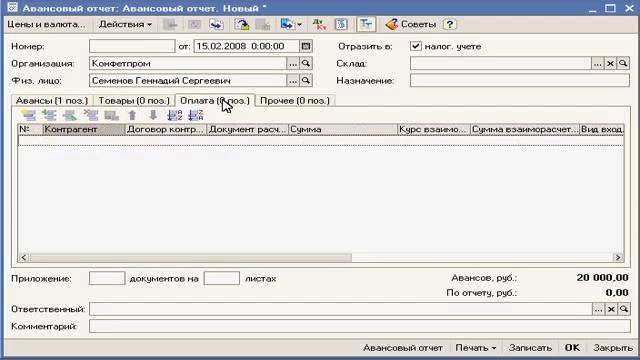Click the Дт/Кт posting results icon
The image size is (640, 360).
click(x=319, y=24)
